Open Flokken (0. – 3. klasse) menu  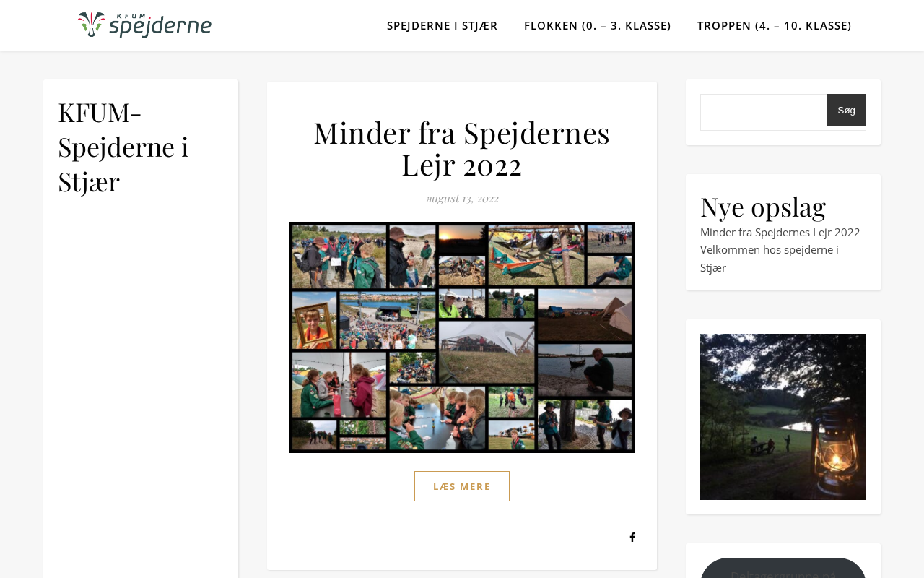click(598, 25)
